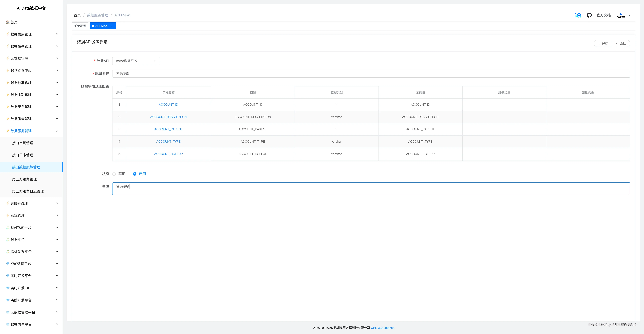Open the 数据API dropdown
Screen dimensions: 644x334
[x=136, y=61]
